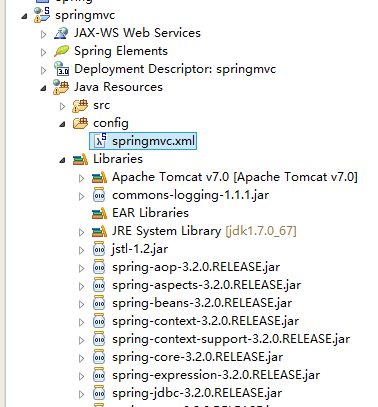Click the spring-expression jar icon
Screen dimensions: 378x407
tap(99, 375)
